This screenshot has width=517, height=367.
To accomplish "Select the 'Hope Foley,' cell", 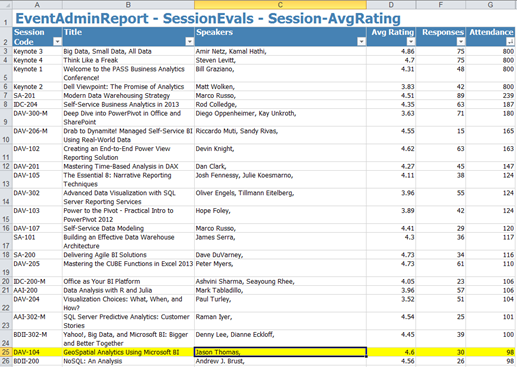I will (x=280, y=215).
